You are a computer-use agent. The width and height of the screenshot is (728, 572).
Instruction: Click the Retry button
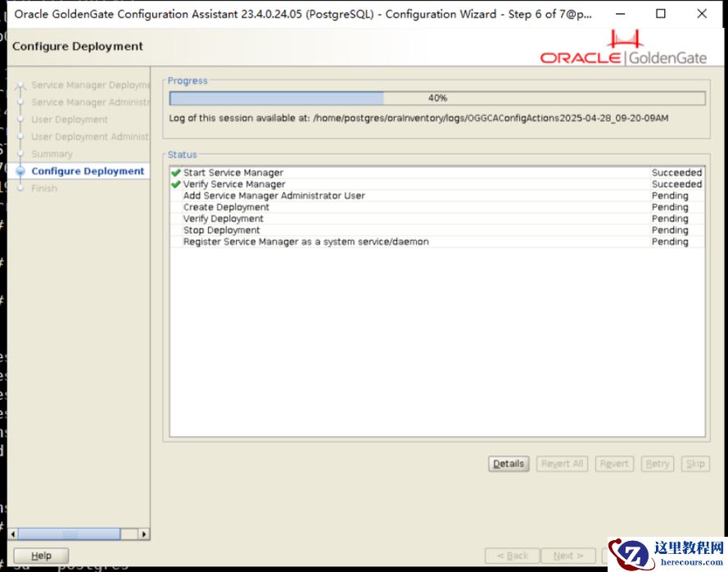click(658, 464)
